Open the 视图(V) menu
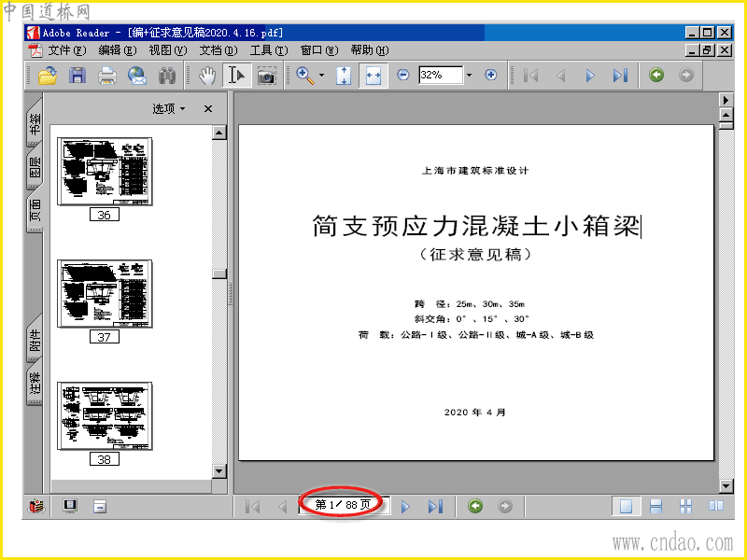Image resolution: width=747 pixels, height=560 pixels. 168,50
